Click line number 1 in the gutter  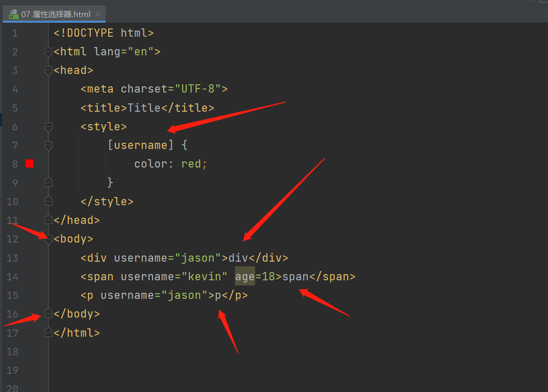14,33
